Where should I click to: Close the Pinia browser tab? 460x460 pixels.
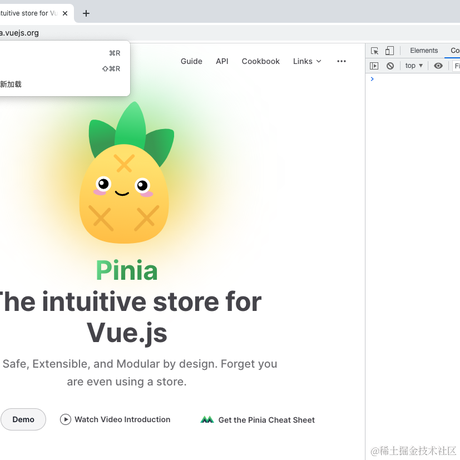[x=65, y=13]
